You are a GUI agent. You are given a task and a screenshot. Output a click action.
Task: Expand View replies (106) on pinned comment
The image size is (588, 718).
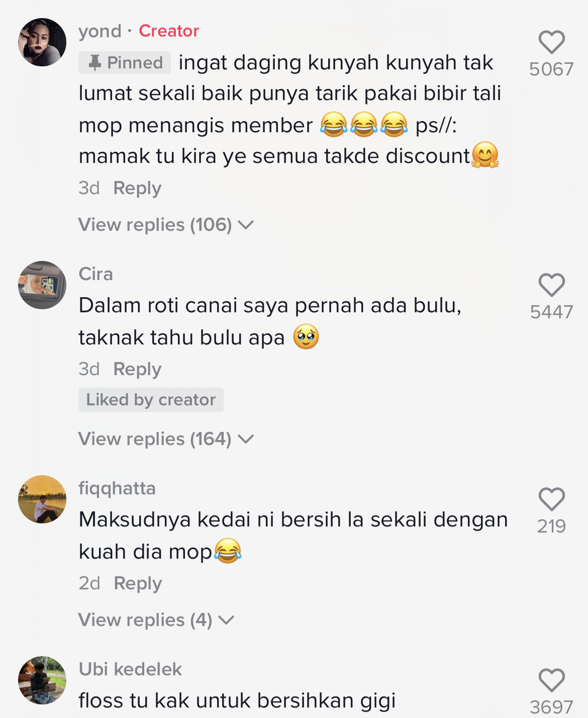(166, 225)
